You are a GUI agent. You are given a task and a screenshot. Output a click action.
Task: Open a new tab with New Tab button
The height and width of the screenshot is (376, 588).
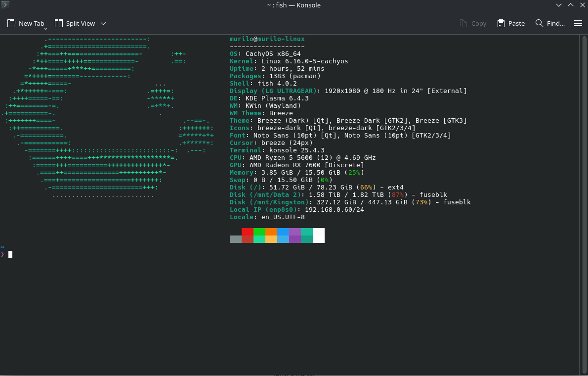tap(26, 23)
